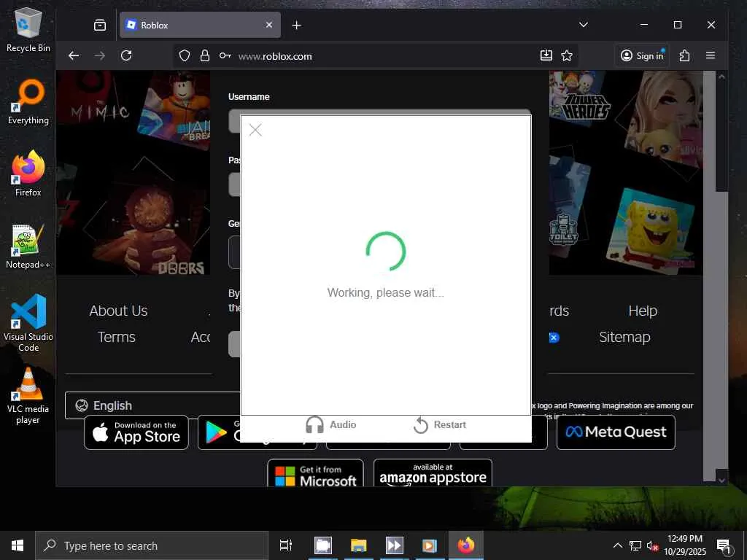Screen dimensions: 747x560
Task: Click the Google Play badge icon
Action: click(216, 432)
